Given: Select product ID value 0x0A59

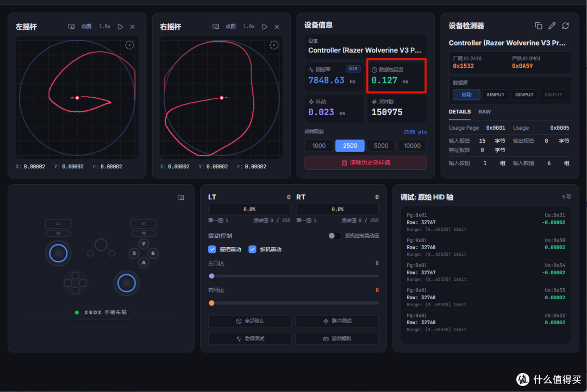Looking at the screenshot, I should [522, 66].
